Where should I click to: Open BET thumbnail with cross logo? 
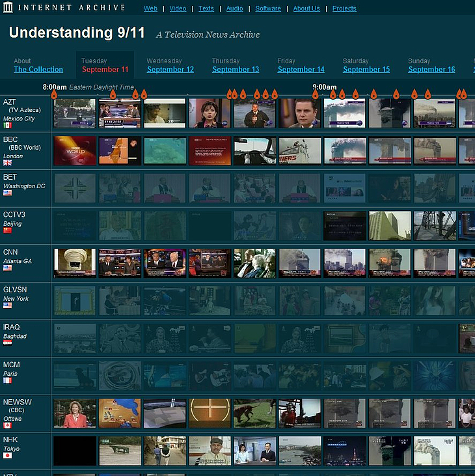[75, 188]
